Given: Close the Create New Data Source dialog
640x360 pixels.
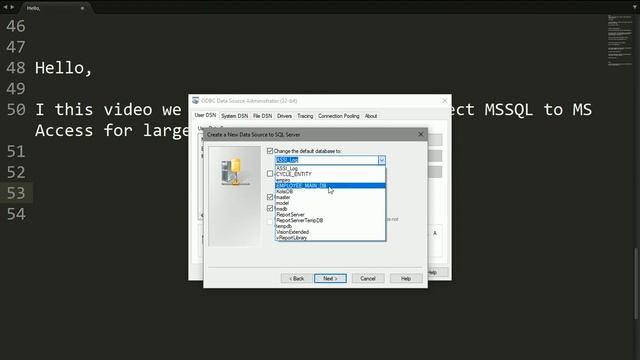Looking at the screenshot, I should pos(421,134).
